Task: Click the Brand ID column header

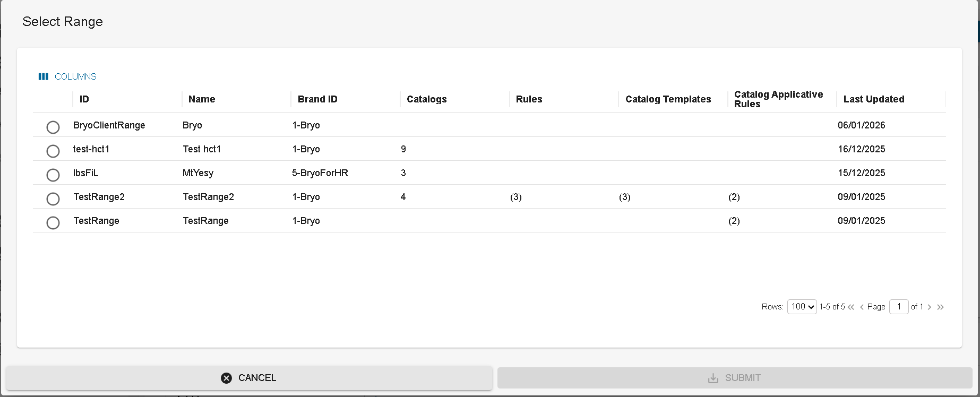Action: (x=317, y=99)
